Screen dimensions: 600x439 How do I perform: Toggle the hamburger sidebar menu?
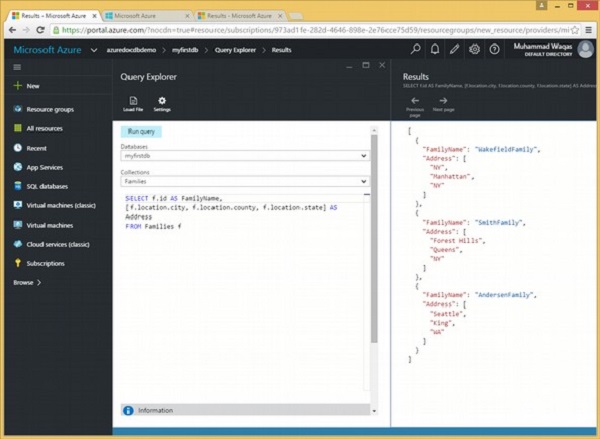coord(17,67)
